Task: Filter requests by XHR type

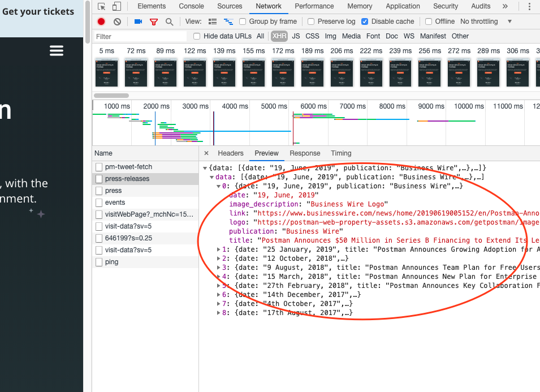Action: click(x=279, y=36)
